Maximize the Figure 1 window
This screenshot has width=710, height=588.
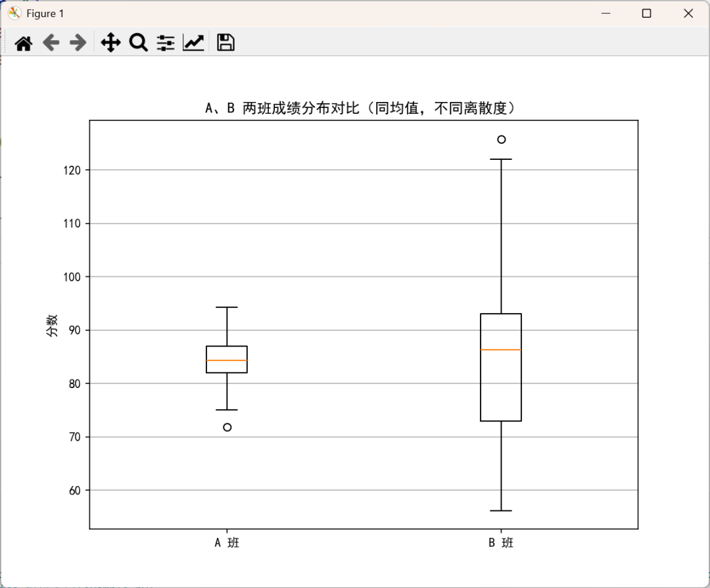pos(647,13)
